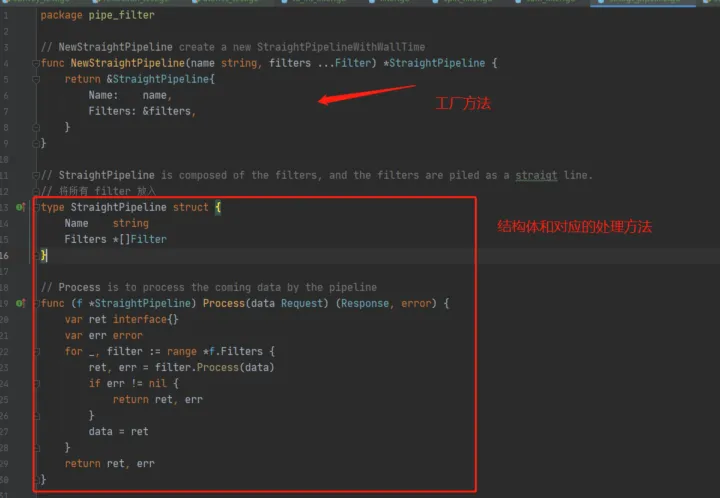Click the string type of Name field

(x=130, y=224)
